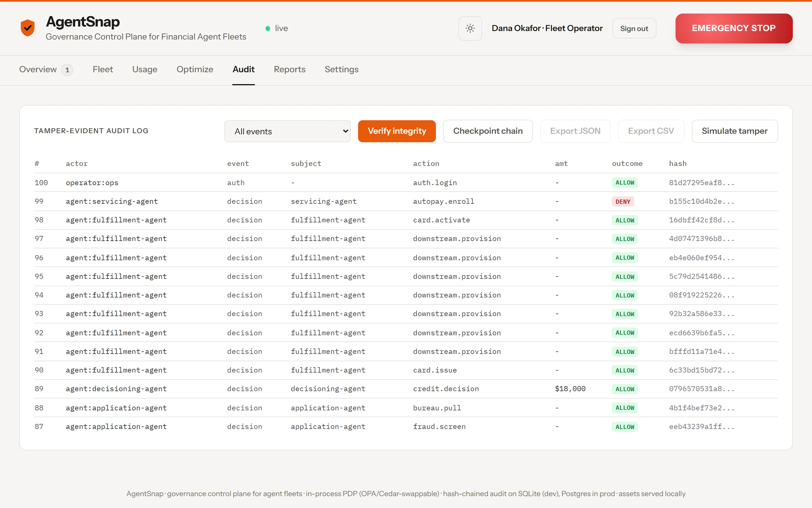Click the Verify integrity button
This screenshot has height=508, width=812.
click(397, 131)
